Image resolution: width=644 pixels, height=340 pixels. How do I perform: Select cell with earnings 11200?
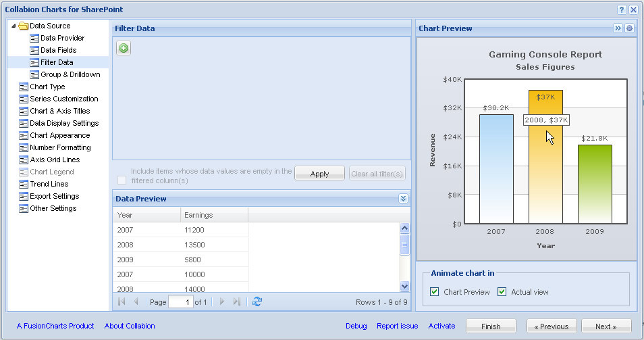pos(215,230)
